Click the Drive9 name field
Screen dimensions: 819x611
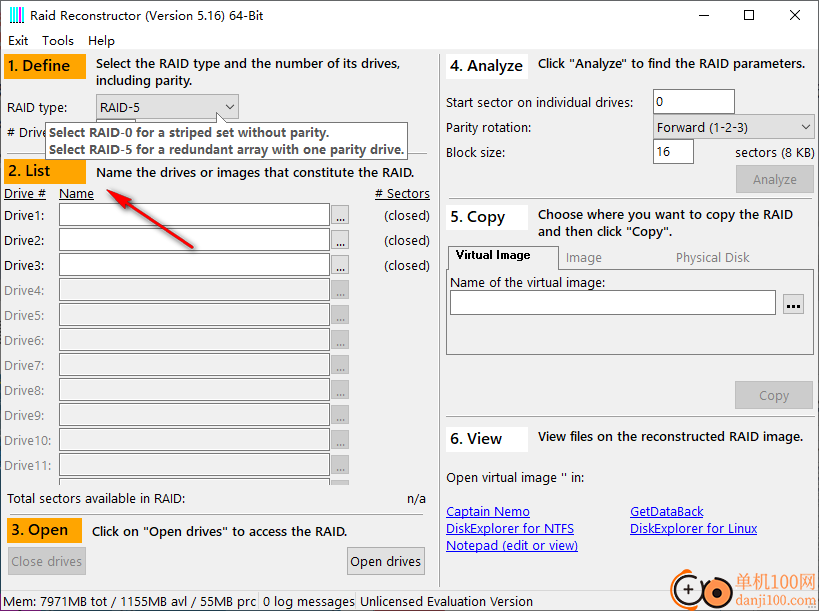(x=194, y=416)
